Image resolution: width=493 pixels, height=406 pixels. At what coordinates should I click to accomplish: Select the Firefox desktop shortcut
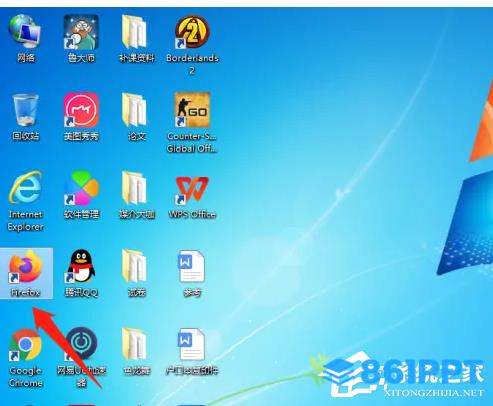tap(26, 273)
